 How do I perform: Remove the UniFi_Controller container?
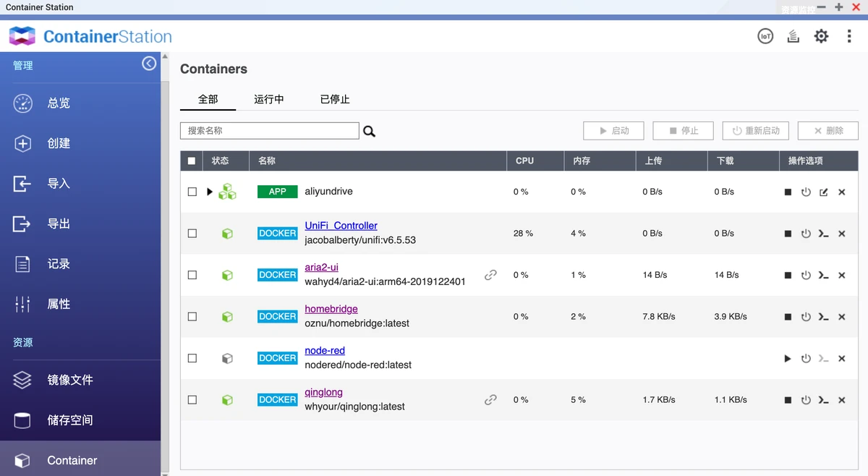pos(842,234)
